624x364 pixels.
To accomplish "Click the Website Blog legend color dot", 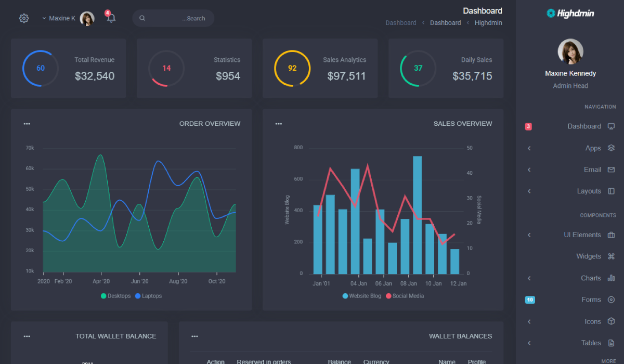I will tap(345, 296).
